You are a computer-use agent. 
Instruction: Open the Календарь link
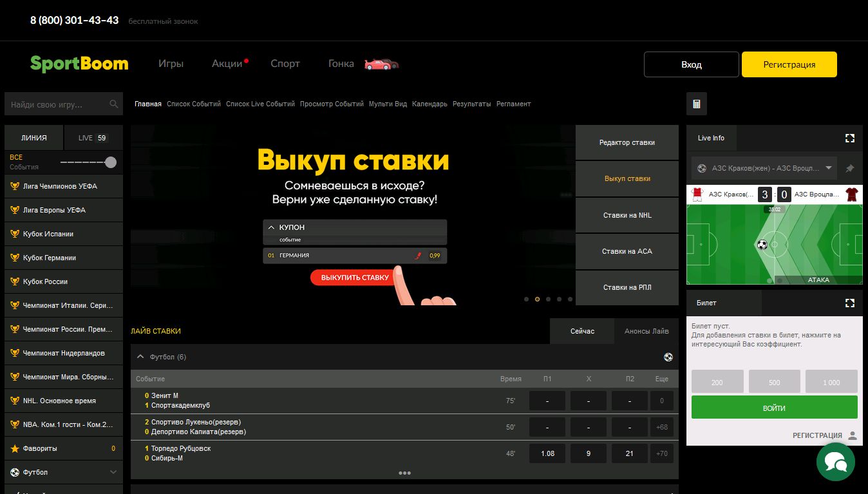tap(429, 104)
